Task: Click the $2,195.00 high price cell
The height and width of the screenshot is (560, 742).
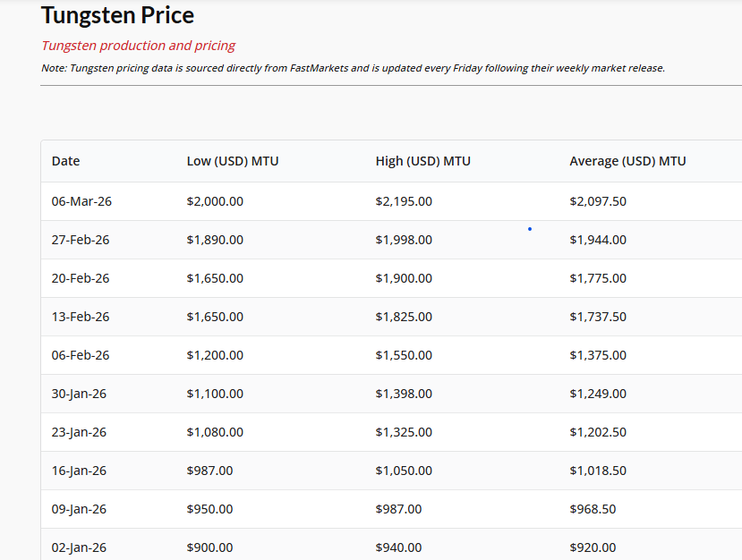Action: pos(404,201)
